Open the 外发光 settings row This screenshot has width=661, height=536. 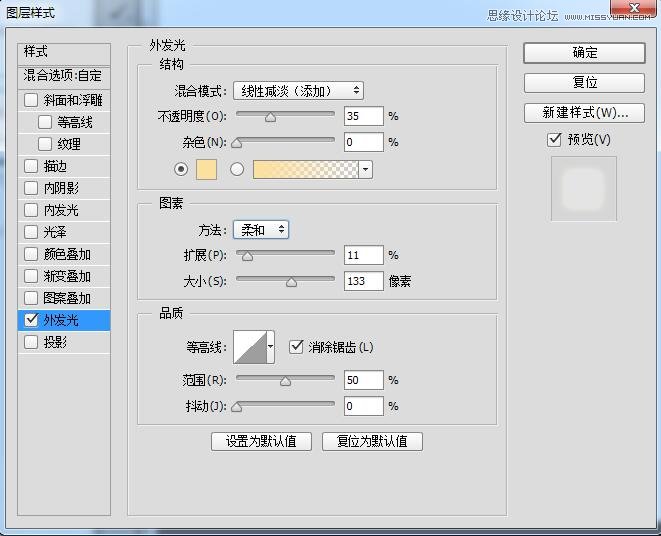pos(64,320)
